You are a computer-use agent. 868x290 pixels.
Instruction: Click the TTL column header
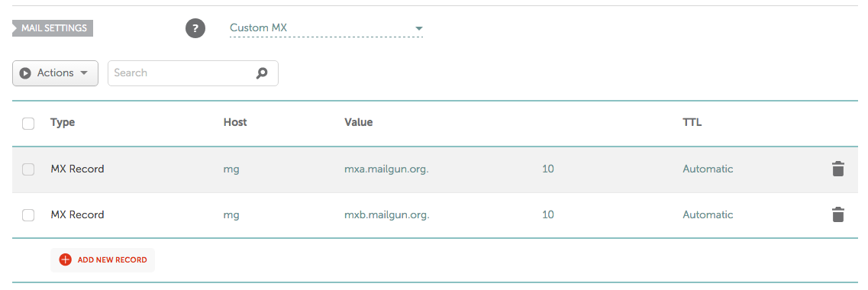(692, 122)
